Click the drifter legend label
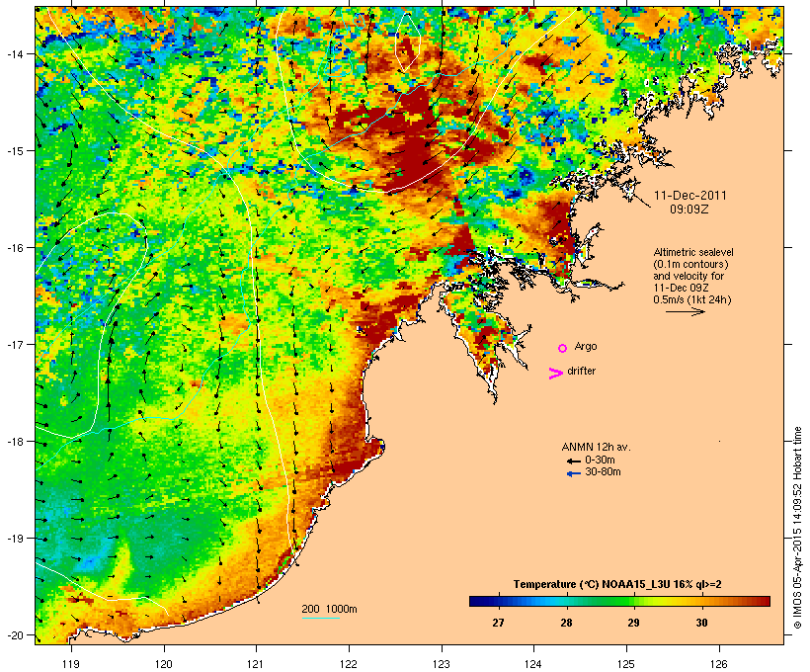This screenshot has width=810, height=672. click(x=581, y=371)
